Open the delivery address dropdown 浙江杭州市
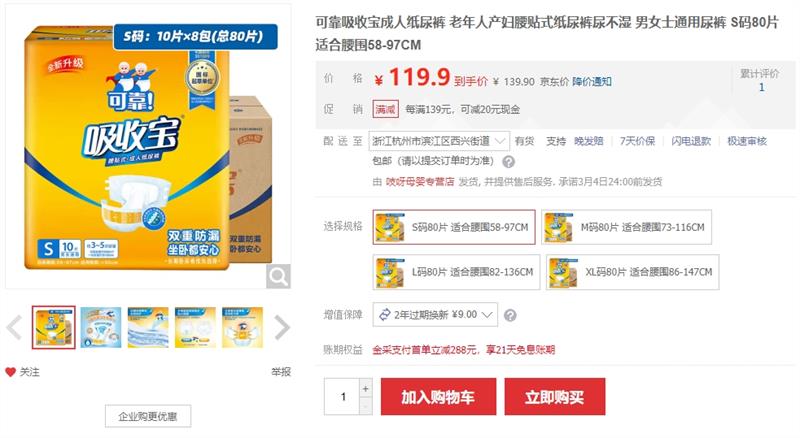Viewport: 800px width, 438px height. click(439, 141)
